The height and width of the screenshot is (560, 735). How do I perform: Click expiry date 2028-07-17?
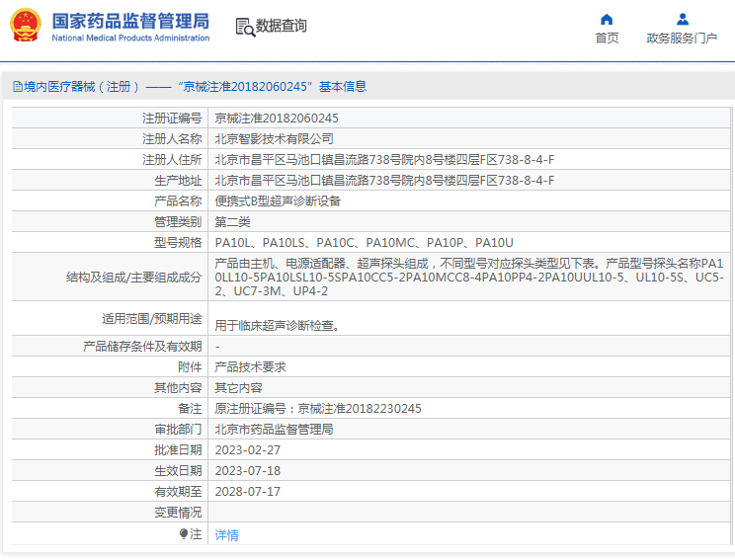(248, 491)
